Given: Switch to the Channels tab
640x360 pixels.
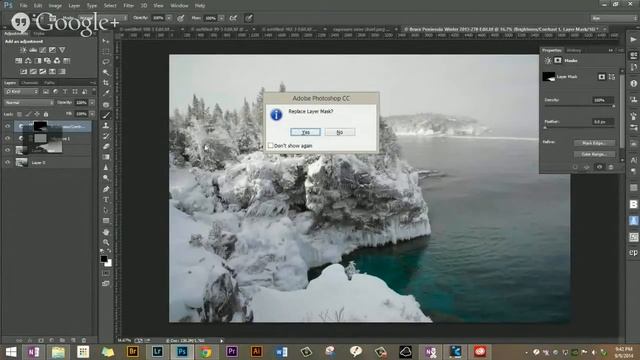Looking at the screenshot, I should tap(29, 83).
